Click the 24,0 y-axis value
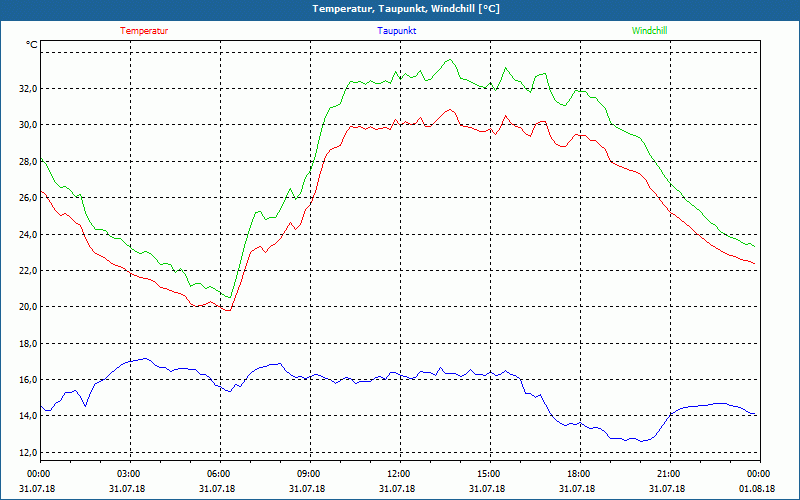 point(28,235)
